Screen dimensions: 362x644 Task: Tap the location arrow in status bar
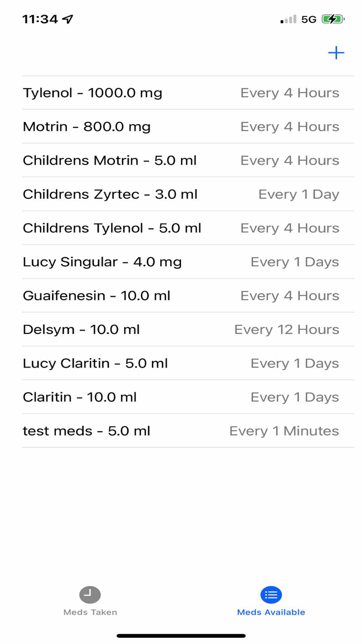pyautogui.click(x=66, y=19)
